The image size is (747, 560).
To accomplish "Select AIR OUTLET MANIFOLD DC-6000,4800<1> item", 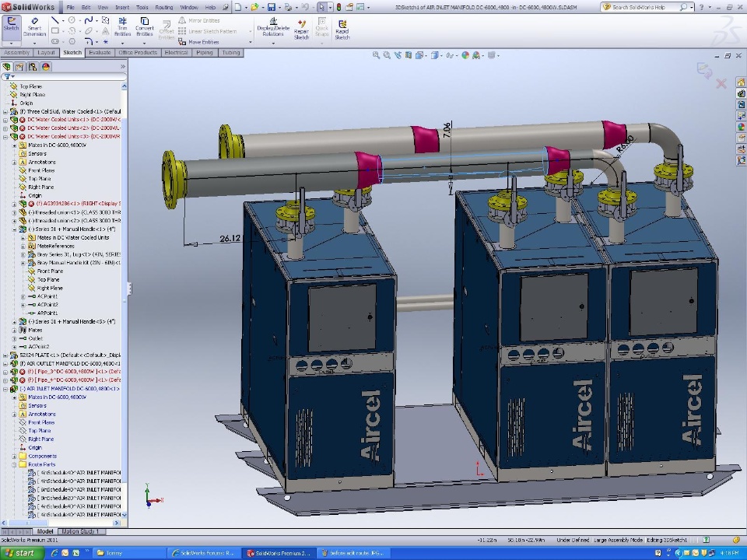I will point(71,363).
